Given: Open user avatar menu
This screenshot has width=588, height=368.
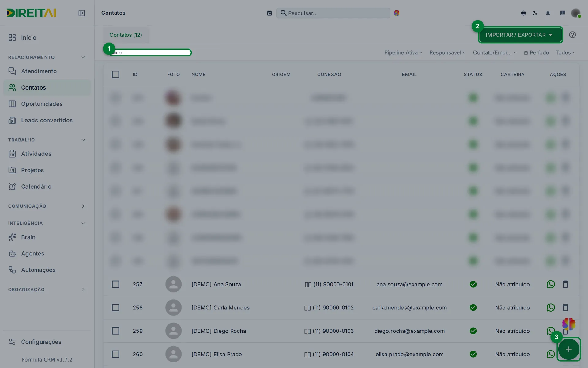Looking at the screenshot, I should tap(576, 13).
